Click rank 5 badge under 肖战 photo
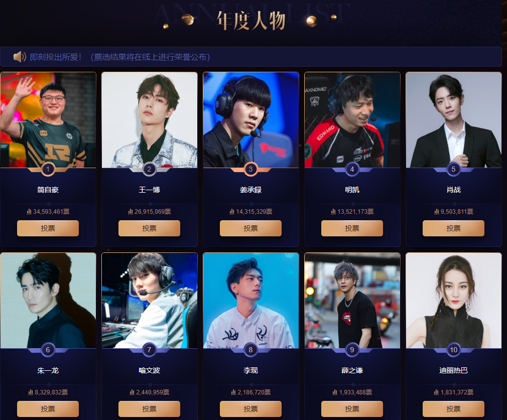The width and height of the screenshot is (507, 420). pyautogui.click(x=453, y=169)
